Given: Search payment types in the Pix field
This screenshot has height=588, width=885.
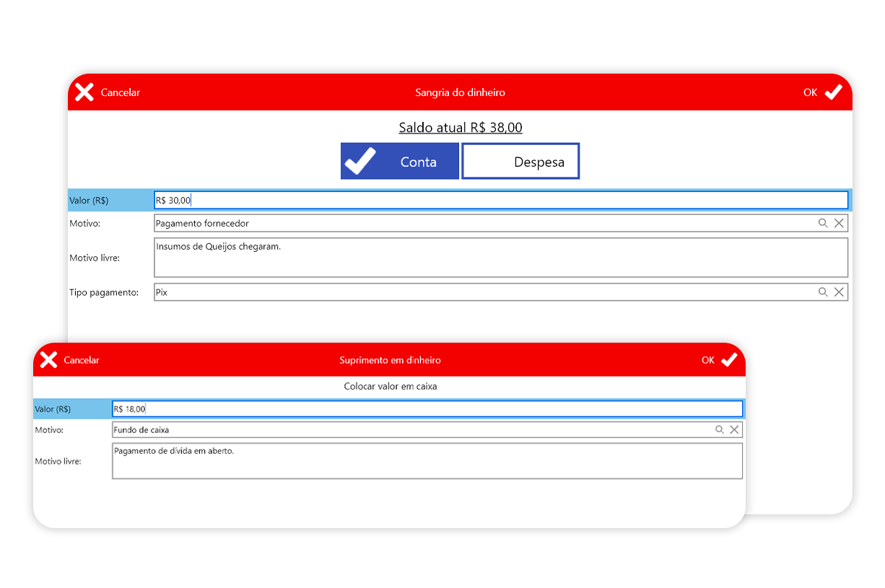Looking at the screenshot, I should [823, 292].
